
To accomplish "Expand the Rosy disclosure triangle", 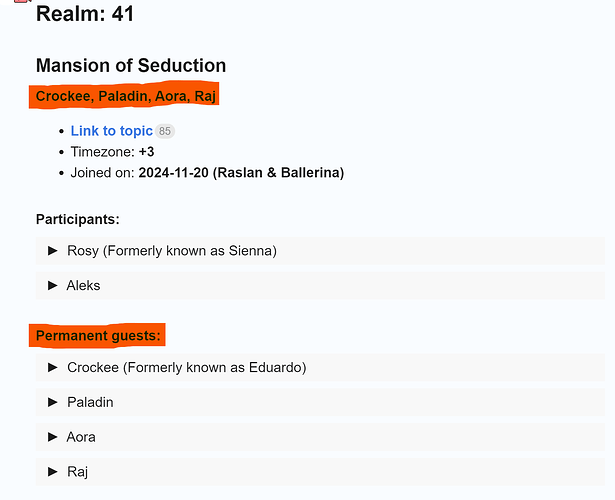I will (53, 251).
